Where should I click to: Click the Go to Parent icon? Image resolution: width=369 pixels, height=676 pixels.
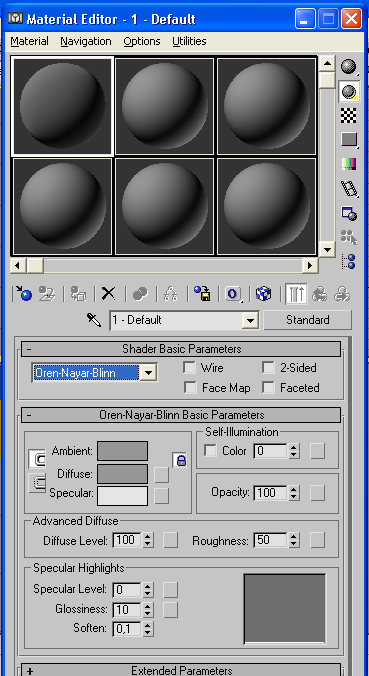(x=319, y=294)
